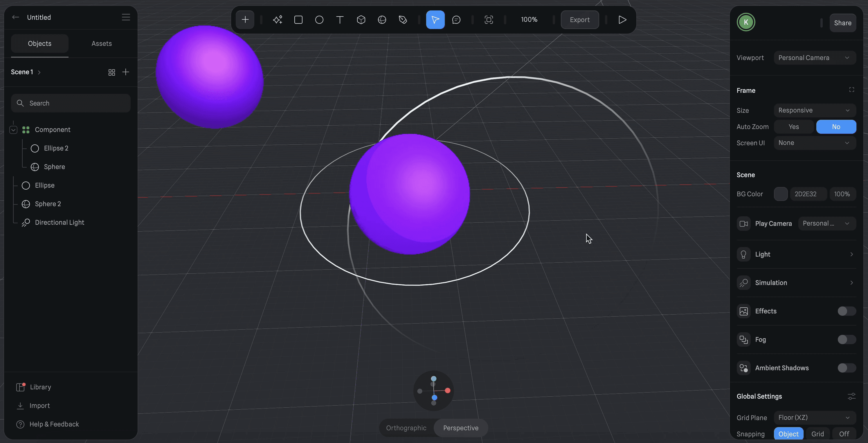Open the comment tool

(456, 20)
